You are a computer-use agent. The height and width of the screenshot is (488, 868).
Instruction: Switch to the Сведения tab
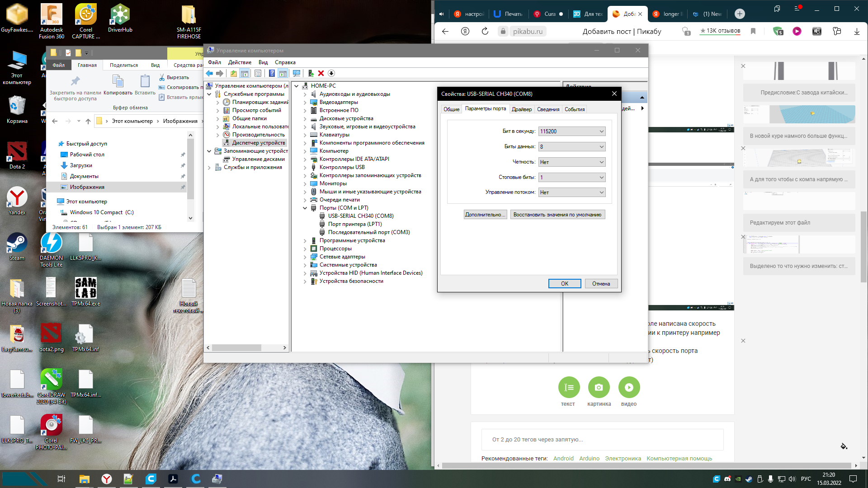[x=548, y=109]
